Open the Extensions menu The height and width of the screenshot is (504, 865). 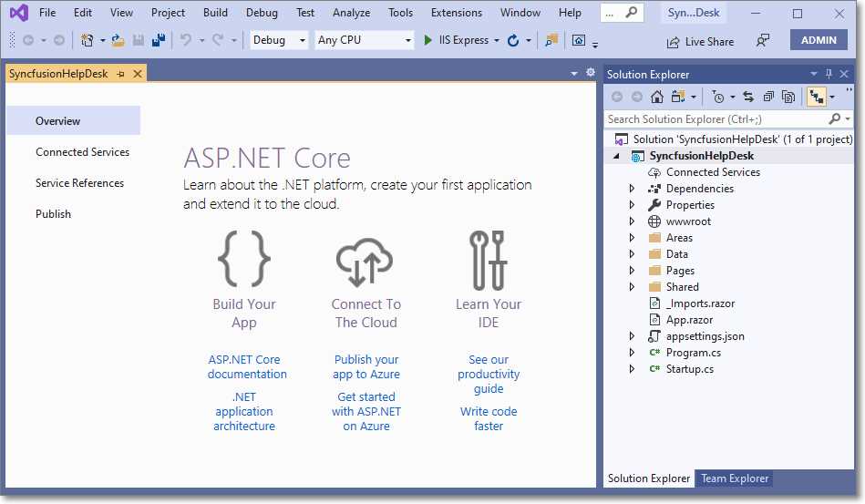point(457,12)
